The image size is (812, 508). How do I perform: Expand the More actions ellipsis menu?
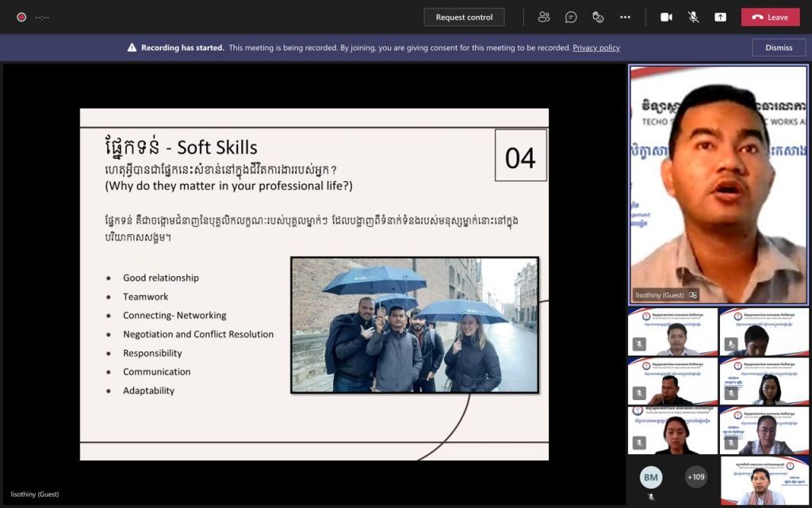[x=625, y=17]
